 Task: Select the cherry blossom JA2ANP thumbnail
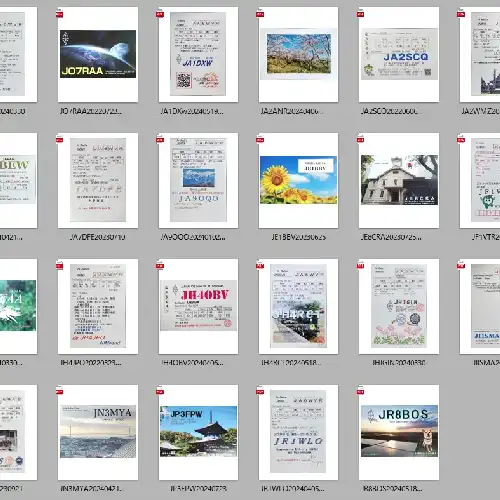point(298,54)
